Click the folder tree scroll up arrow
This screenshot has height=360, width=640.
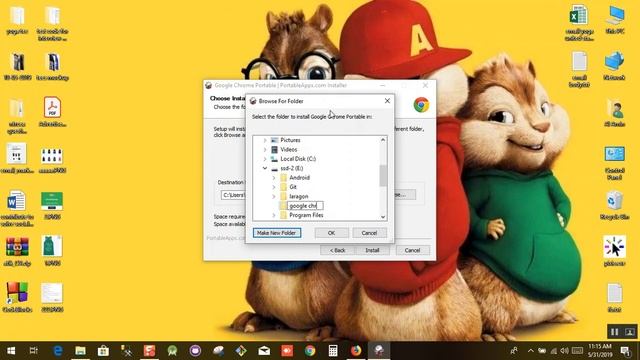pos(383,140)
